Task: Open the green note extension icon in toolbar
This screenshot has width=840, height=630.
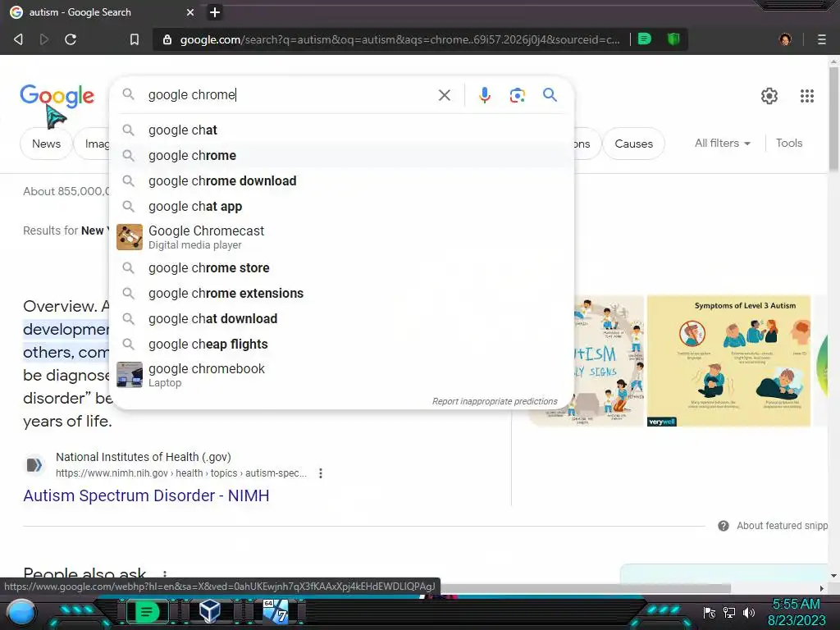Action: (645, 39)
